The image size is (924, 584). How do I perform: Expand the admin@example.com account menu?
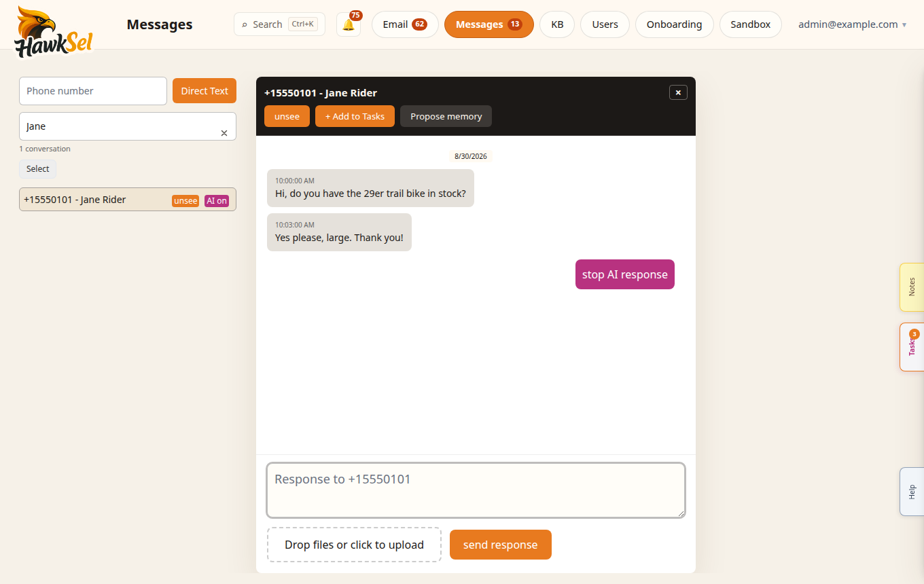click(853, 24)
